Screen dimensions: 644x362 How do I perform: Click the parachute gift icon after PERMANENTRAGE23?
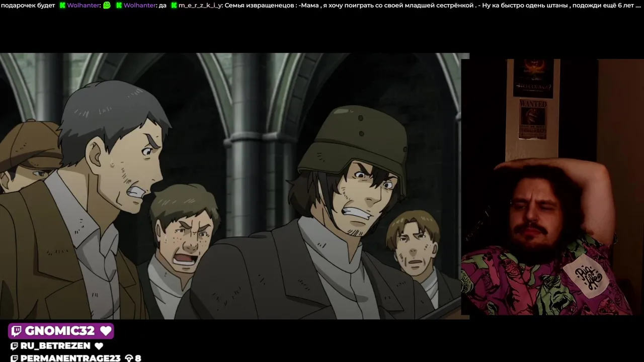[128, 358]
